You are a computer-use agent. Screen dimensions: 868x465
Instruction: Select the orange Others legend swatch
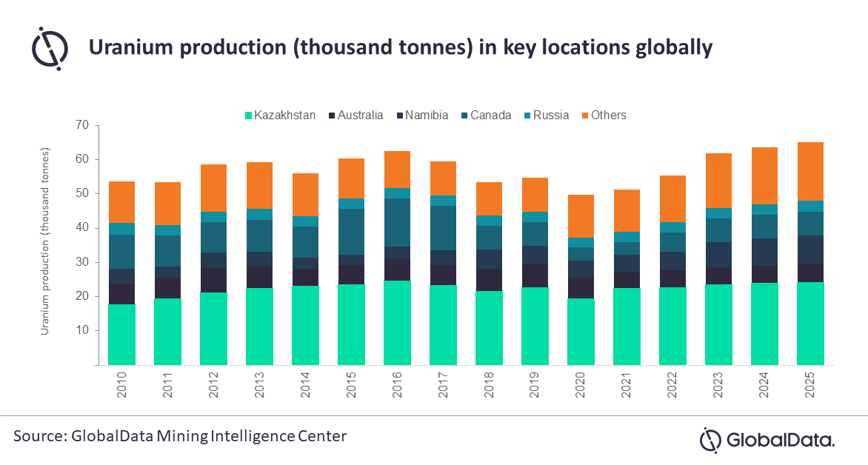pyautogui.click(x=584, y=116)
